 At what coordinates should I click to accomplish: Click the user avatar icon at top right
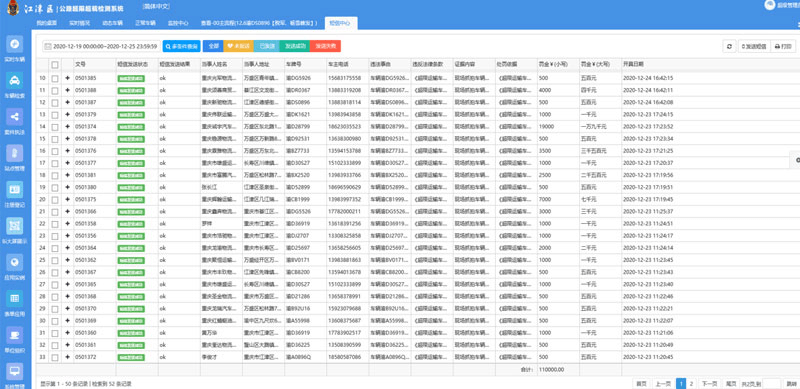pyautogui.click(x=769, y=5)
